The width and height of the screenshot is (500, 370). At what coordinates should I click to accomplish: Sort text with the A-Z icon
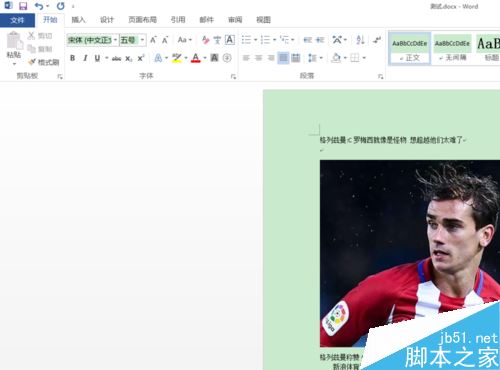(x=360, y=40)
